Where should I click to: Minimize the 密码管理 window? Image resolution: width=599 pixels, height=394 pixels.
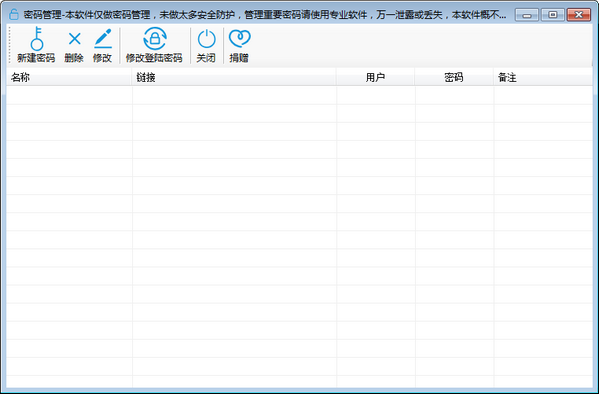tap(527, 15)
